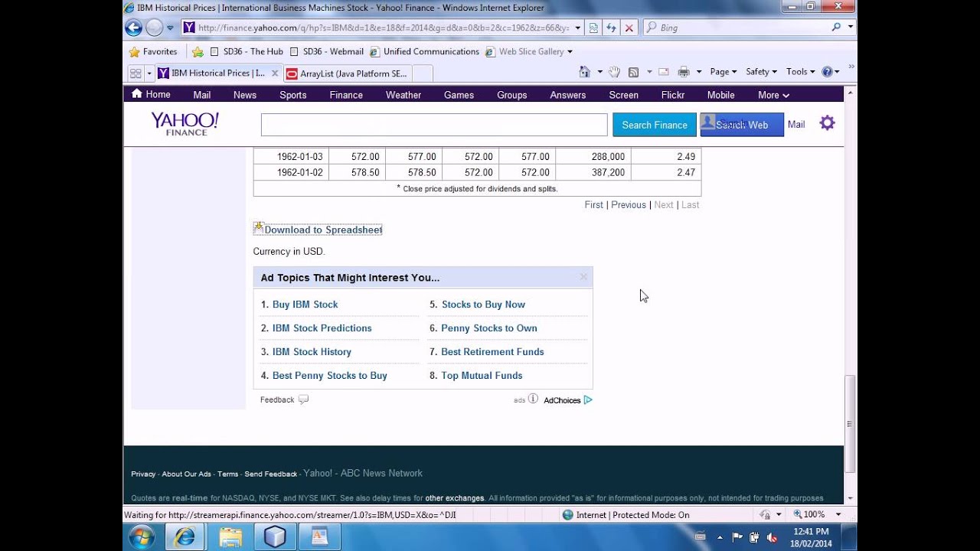The width and height of the screenshot is (980, 551).
Task: Expand the Web Slice Gallery dropdown
Action: coord(570,52)
